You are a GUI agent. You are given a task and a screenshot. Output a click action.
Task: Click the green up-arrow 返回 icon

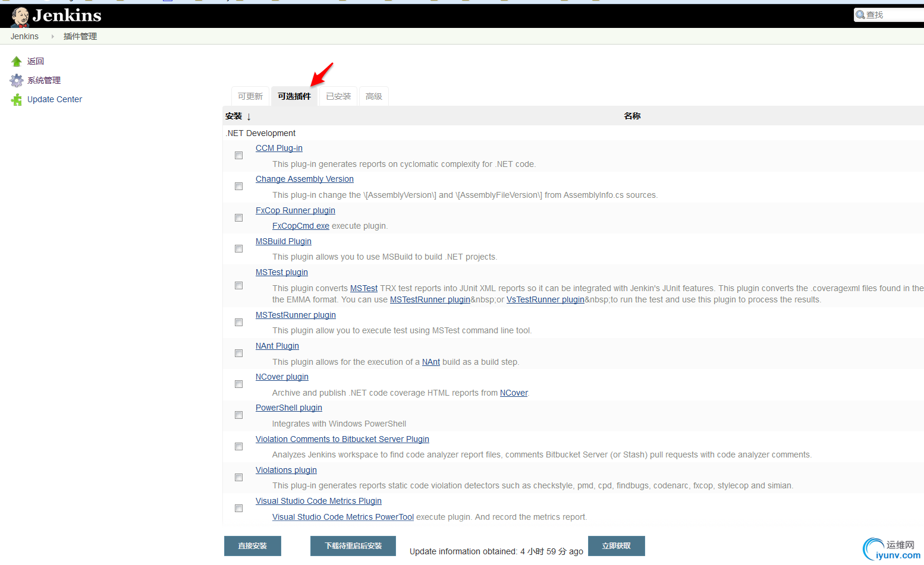pos(17,61)
